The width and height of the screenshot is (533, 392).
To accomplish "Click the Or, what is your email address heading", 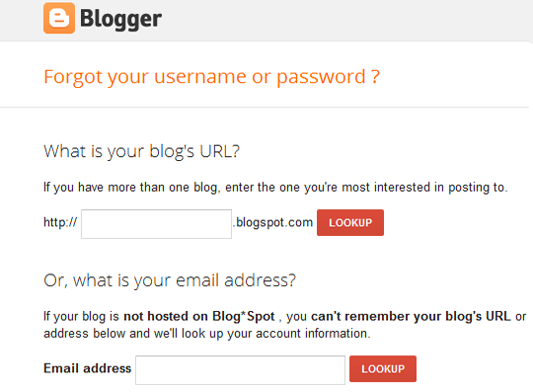I will coord(170,281).
